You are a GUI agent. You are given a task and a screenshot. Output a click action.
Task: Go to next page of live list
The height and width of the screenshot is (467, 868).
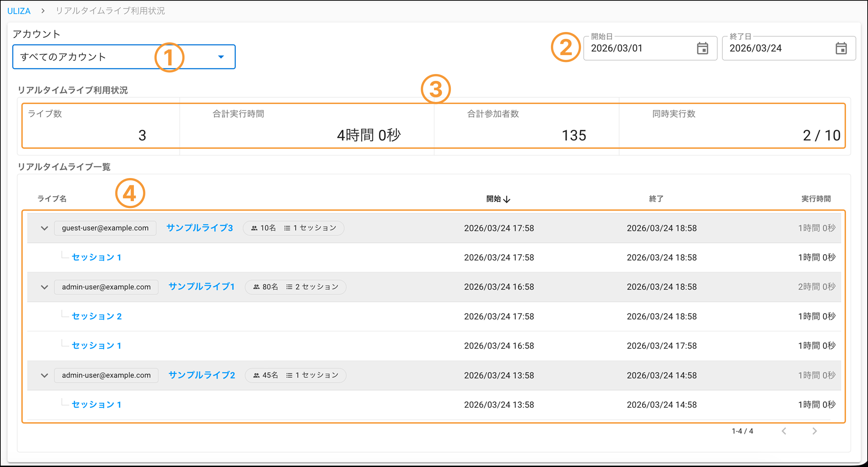[814, 431]
